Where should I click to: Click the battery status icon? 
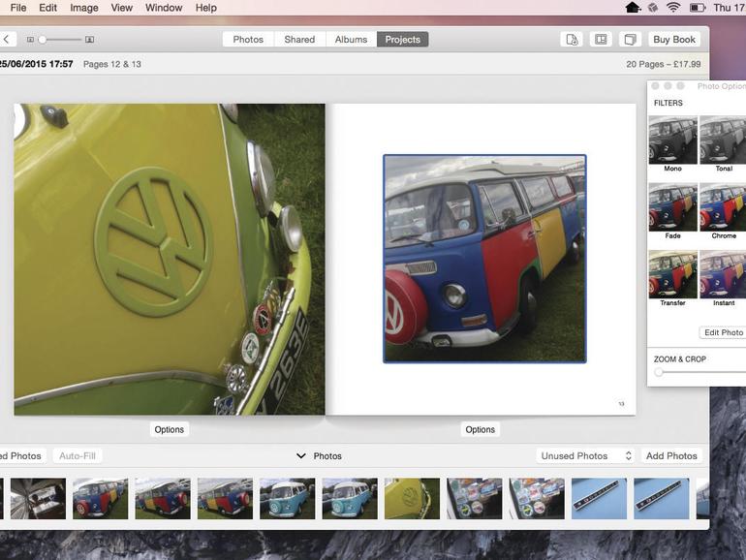[698, 8]
